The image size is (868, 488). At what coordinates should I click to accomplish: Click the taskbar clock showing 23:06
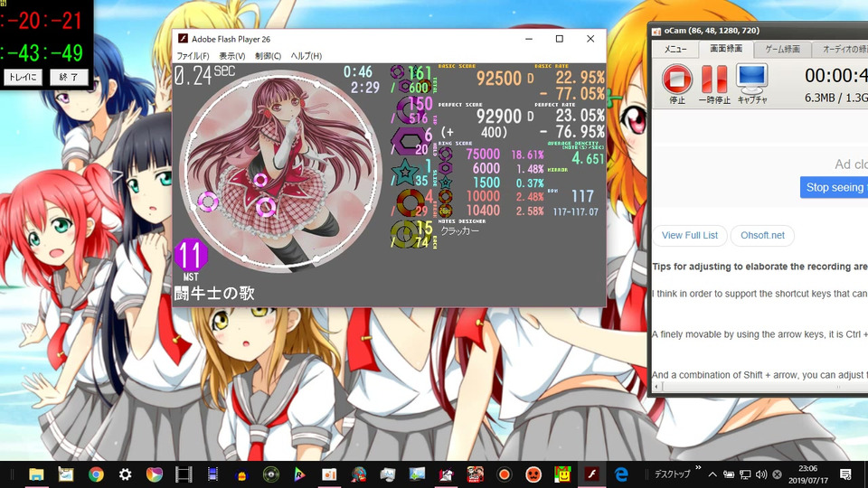808,474
